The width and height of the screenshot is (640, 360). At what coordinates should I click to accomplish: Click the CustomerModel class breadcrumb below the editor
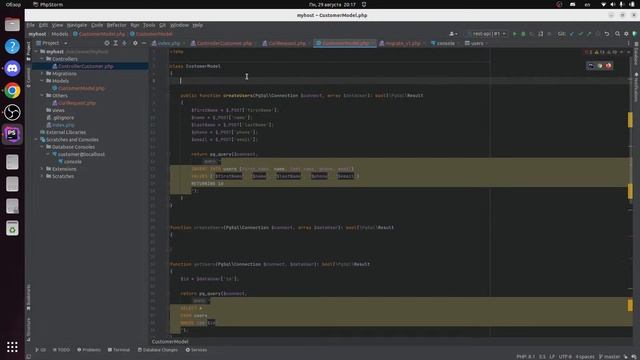tap(170, 342)
